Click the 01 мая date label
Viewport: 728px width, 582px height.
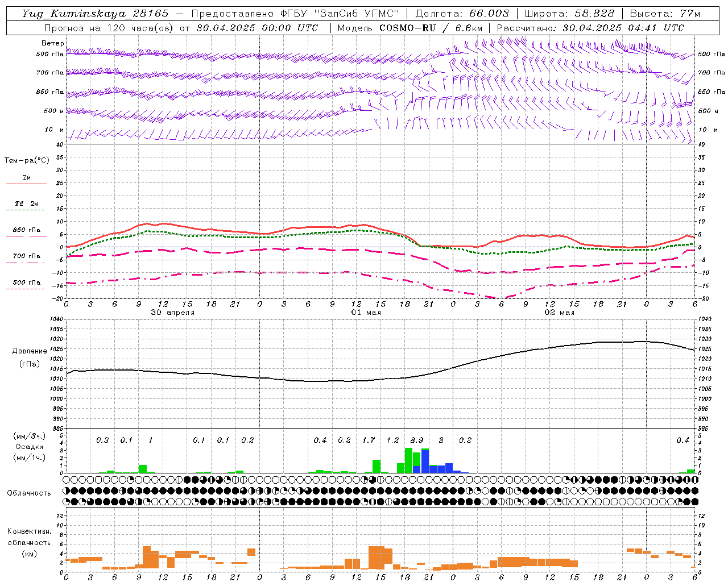pyautogui.click(x=366, y=312)
